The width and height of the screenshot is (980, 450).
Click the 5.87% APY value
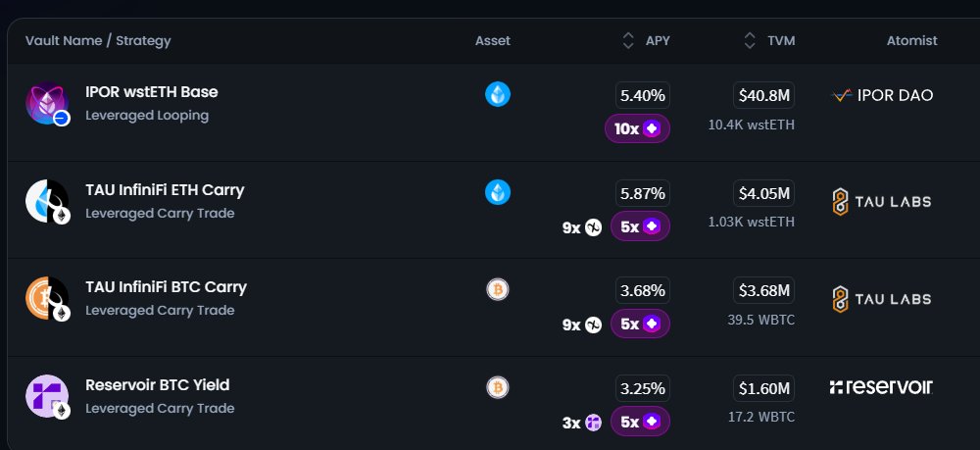tap(643, 193)
